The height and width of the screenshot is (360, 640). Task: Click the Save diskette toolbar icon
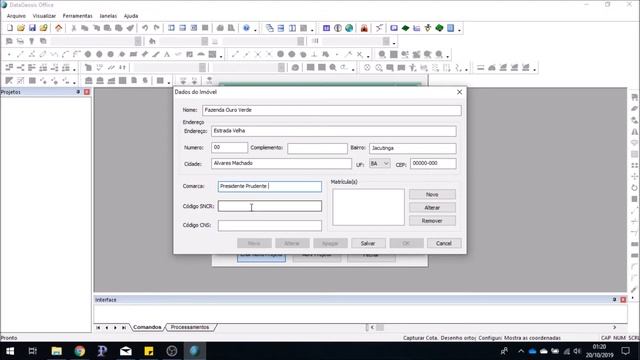click(x=32, y=28)
